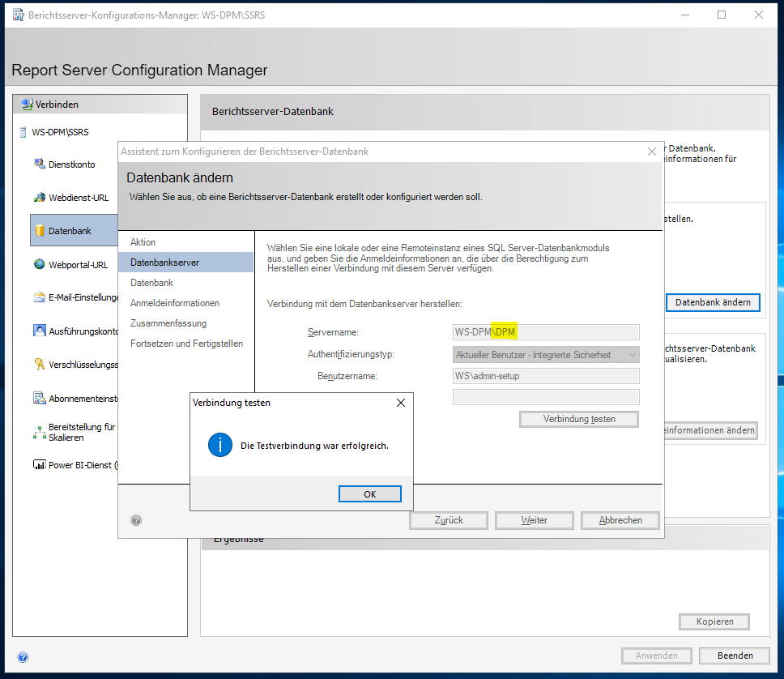
Task: Close the Berichtsserver-Datenbank wizard with X
Action: pos(651,152)
